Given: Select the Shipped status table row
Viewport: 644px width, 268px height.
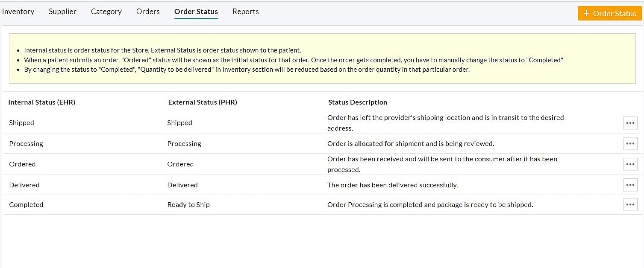Looking at the screenshot, I should point(171,122).
